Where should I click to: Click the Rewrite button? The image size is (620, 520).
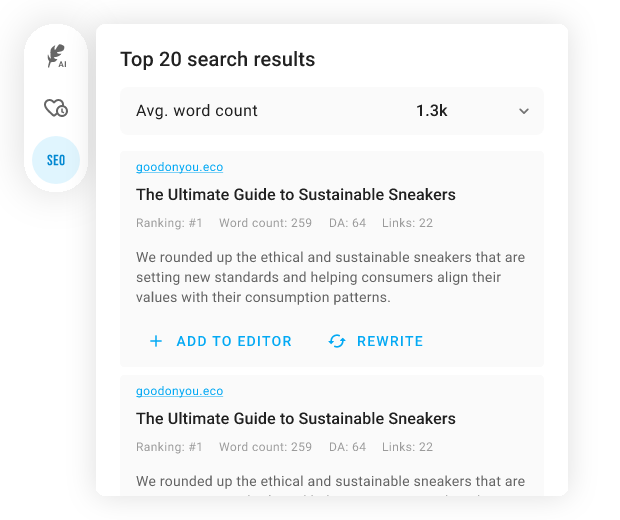pyautogui.click(x=389, y=341)
